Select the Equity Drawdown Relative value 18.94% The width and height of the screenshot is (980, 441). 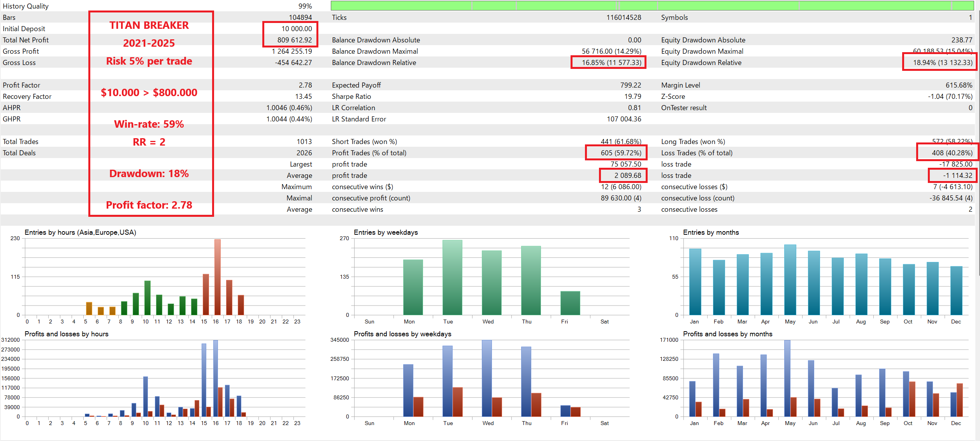tap(943, 63)
